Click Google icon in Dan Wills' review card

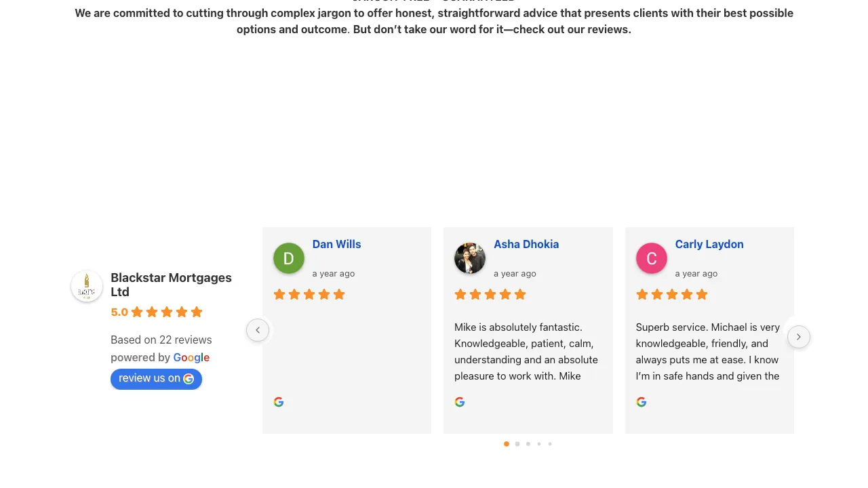pos(279,402)
